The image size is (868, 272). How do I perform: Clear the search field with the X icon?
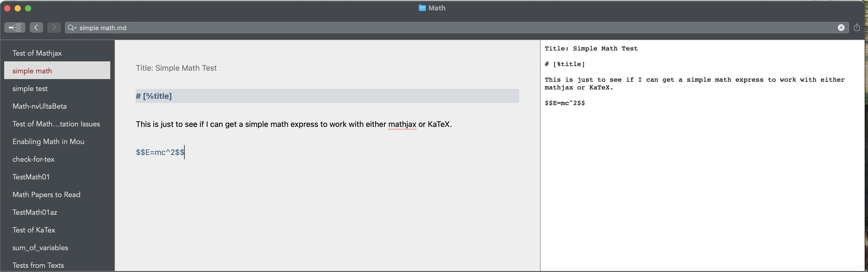[841, 28]
